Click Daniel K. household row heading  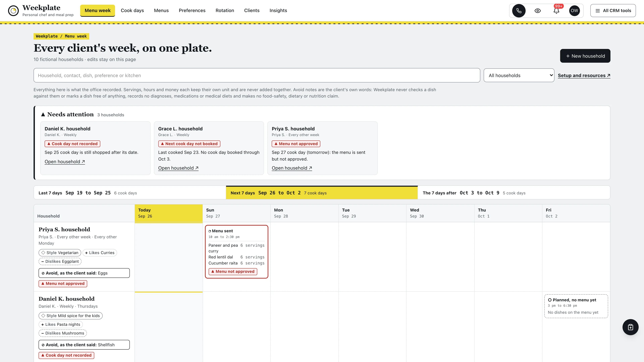point(67,299)
